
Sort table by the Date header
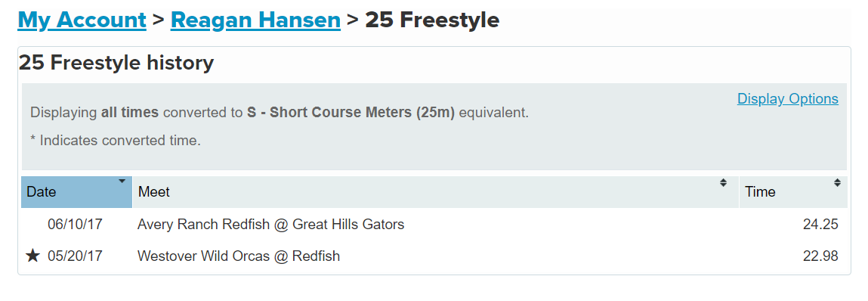(x=77, y=192)
